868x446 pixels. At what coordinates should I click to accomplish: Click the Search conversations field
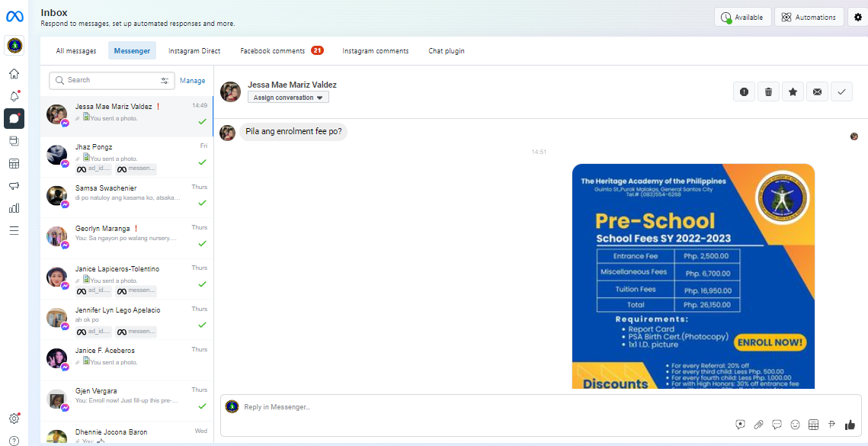tap(112, 81)
